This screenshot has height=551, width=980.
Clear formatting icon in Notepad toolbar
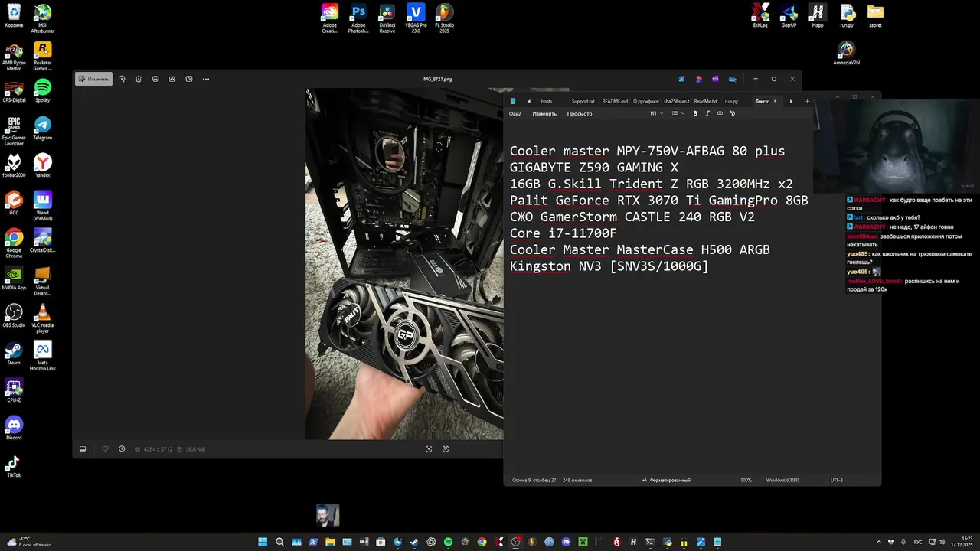732,113
